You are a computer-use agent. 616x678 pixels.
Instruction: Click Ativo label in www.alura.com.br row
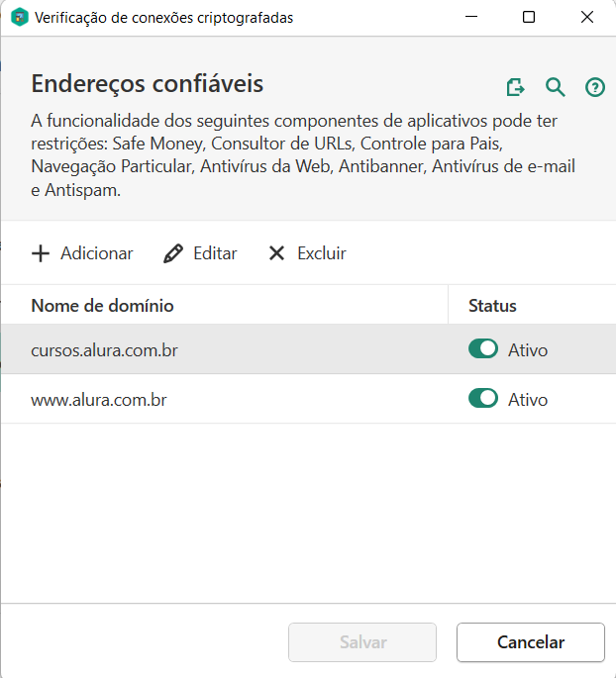[x=528, y=400]
